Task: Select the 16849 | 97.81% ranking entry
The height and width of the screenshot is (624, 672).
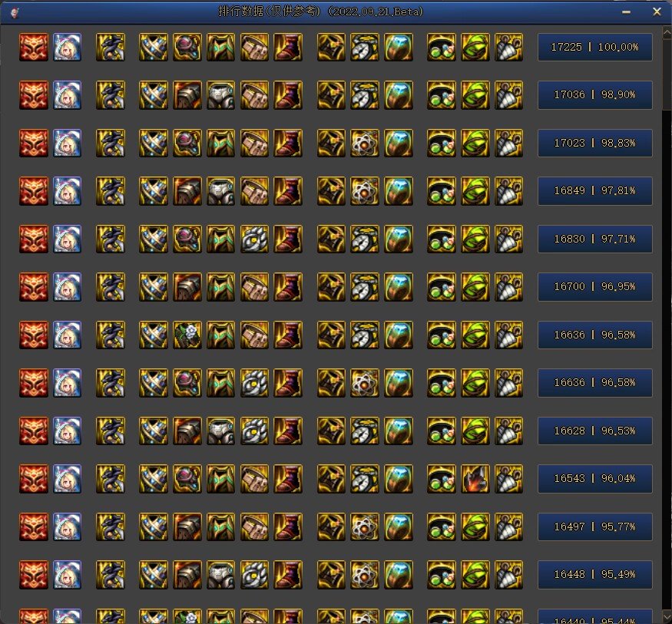Action: pyautogui.click(x=595, y=190)
